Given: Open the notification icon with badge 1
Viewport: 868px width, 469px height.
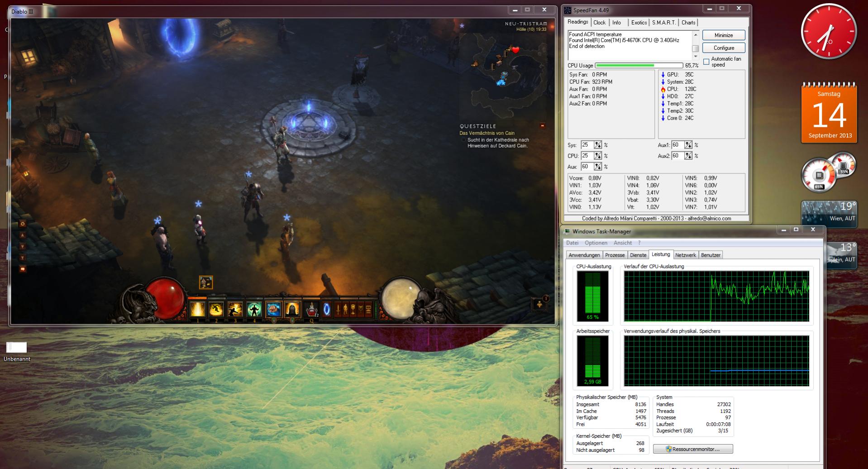Looking at the screenshot, I should tap(540, 304).
